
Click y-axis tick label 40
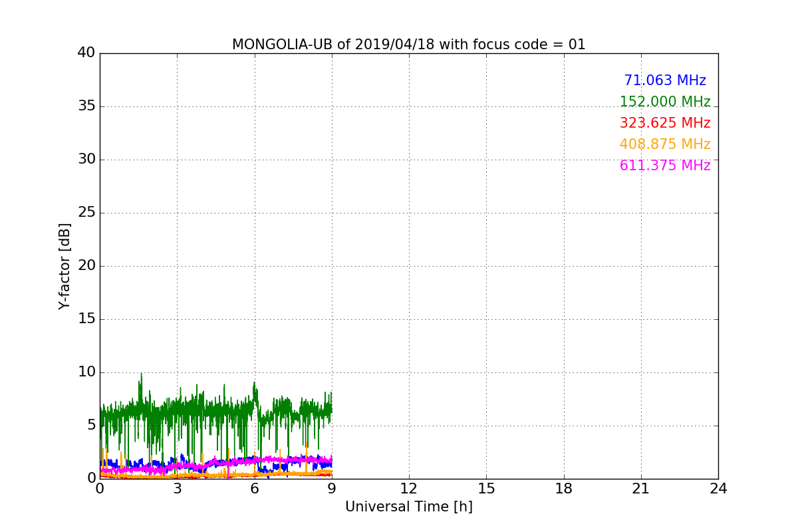86,53
